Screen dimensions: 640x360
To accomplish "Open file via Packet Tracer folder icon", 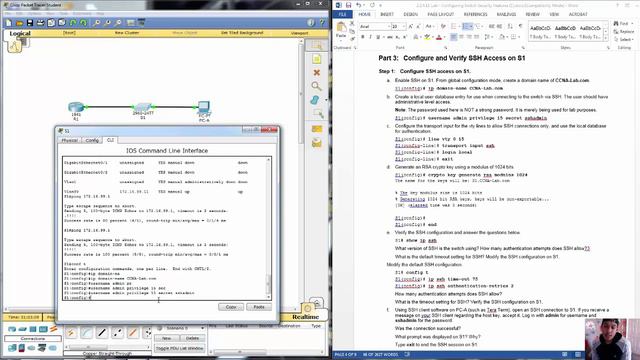I will point(19,23).
